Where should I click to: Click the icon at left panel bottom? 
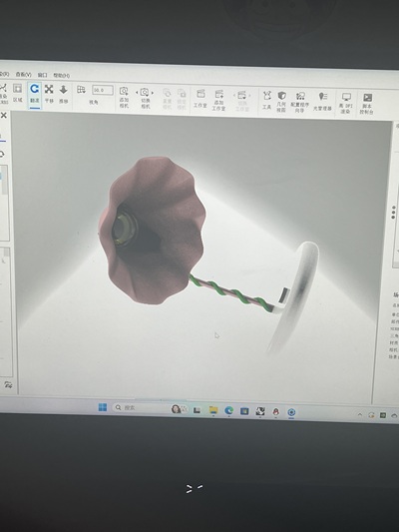(8, 384)
